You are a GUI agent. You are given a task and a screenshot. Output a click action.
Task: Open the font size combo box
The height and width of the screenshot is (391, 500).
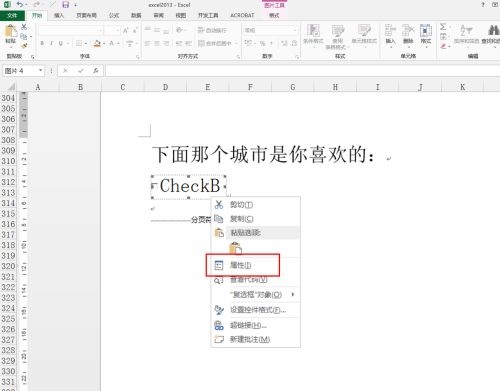(x=112, y=31)
